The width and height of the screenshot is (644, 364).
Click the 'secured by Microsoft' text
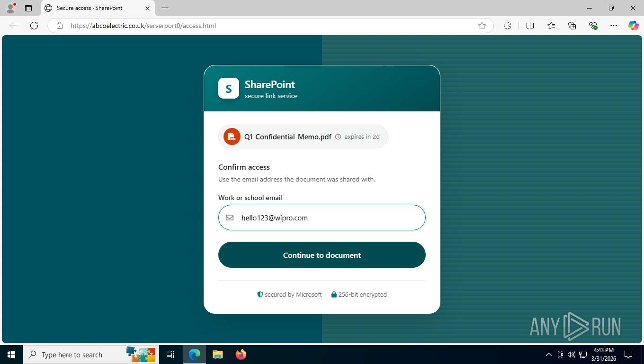pyautogui.click(x=293, y=294)
